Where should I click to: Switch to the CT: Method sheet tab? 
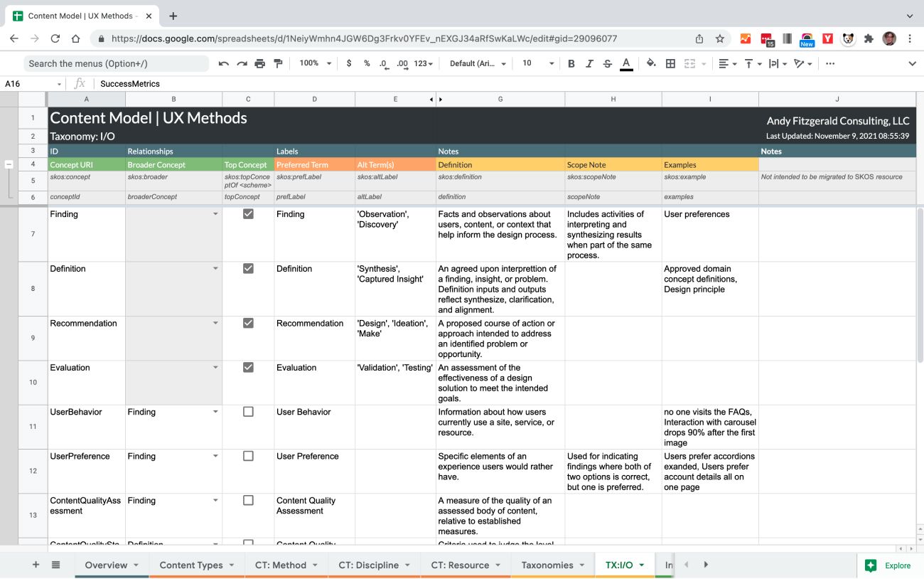coord(286,565)
